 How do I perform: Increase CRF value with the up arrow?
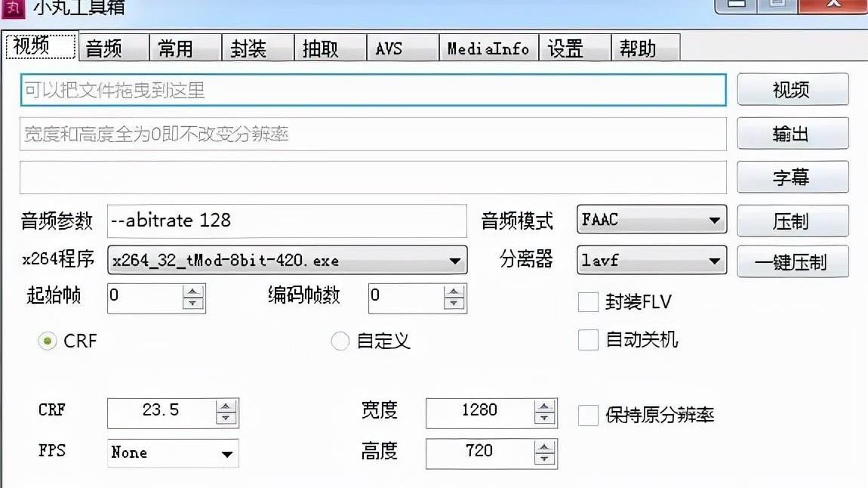[226, 406]
